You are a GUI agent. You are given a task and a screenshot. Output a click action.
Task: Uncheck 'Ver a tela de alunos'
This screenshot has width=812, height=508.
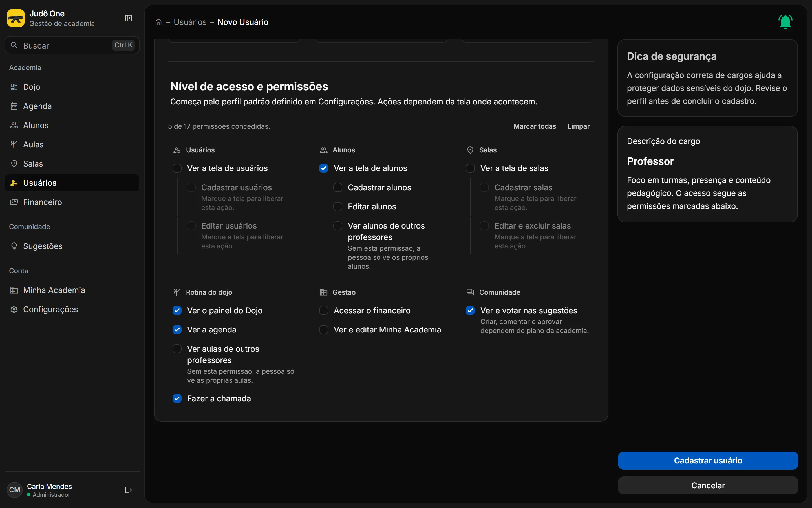tap(324, 168)
